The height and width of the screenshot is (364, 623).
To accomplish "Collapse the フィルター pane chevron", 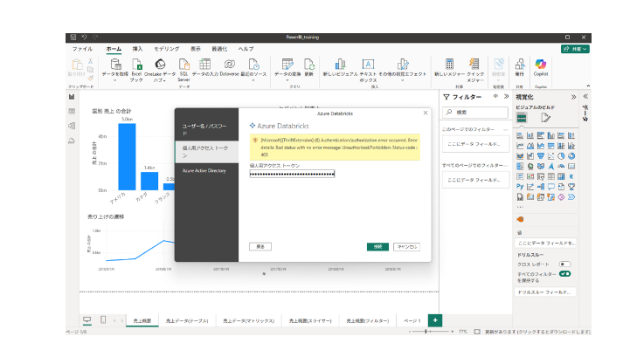I will click(x=506, y=97).
